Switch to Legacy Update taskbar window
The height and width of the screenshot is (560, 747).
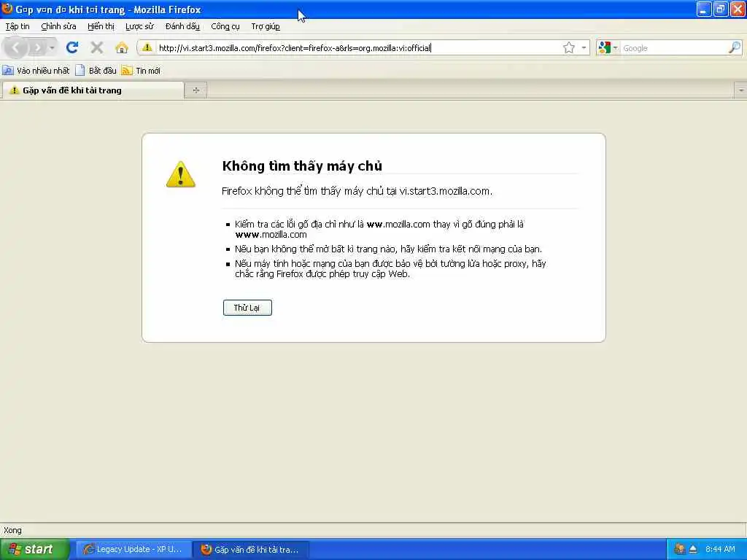(134, 549)
